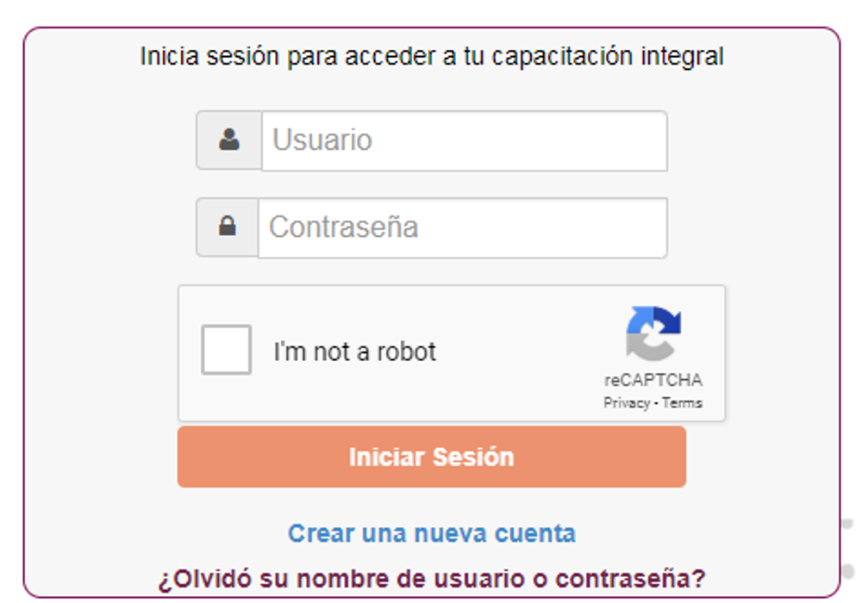Click the gray box holding the user icon
The image size is (868, 603).
point(229,140)
